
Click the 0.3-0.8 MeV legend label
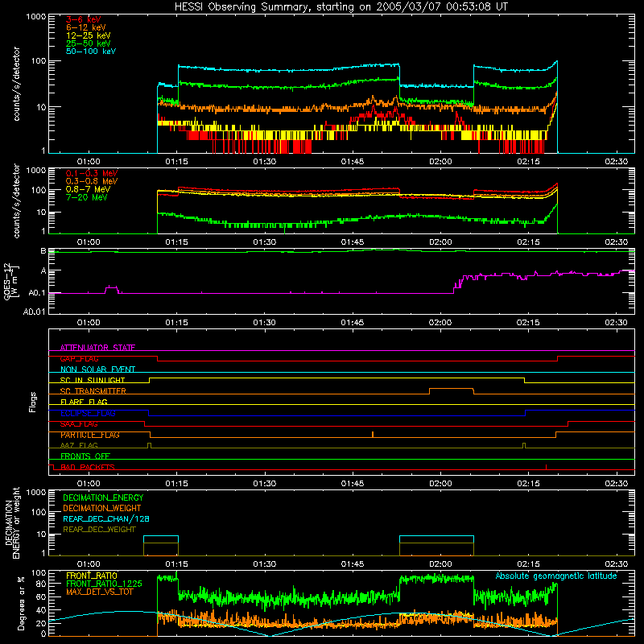(x=92, y=181)
